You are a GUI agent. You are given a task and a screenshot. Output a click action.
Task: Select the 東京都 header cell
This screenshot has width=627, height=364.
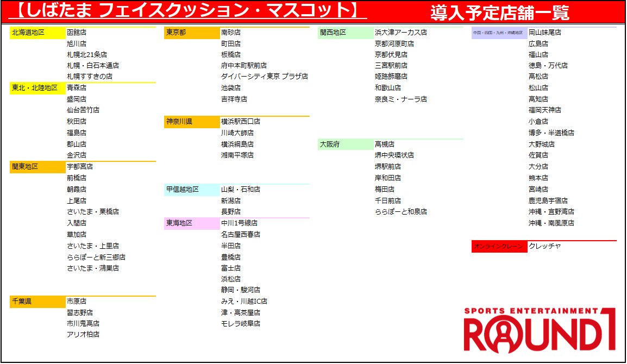click(x=192, y=33)
